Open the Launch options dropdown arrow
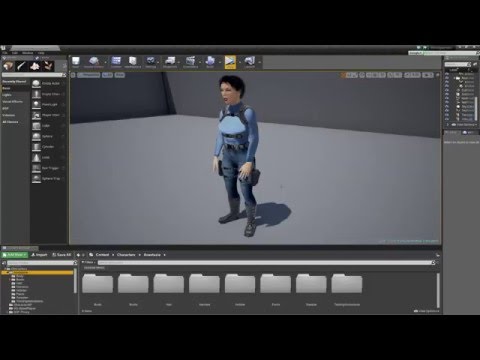 tap(259, 62)
